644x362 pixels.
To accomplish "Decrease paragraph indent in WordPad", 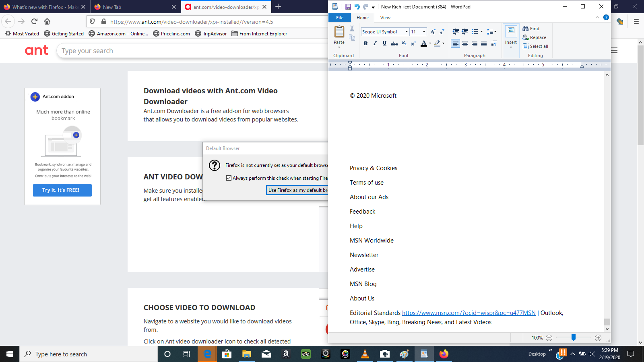I will point(456,32).
